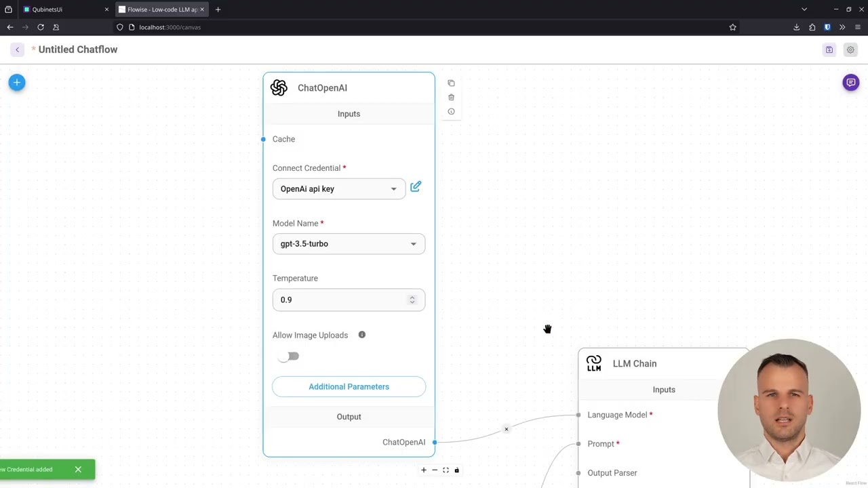Show info tooltip for Allow Image Uploads
Image resolution: width=868 pixels, height=488 pixels.
click(362, 335)
